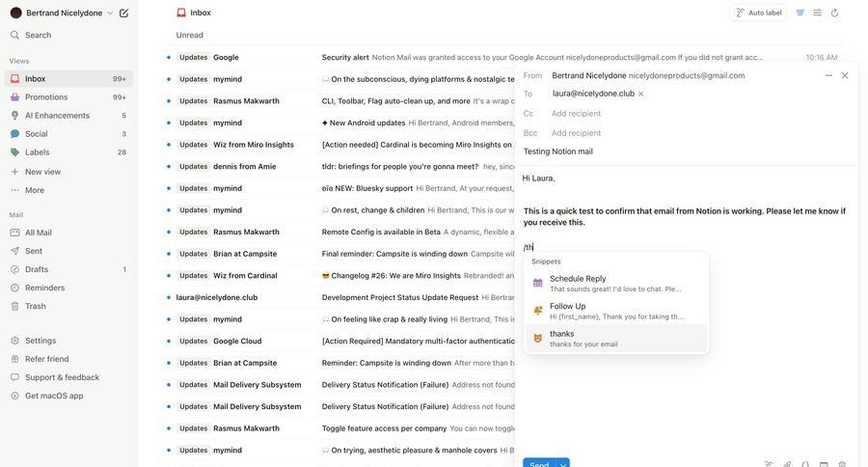Close the compose draft window
Viewport: 868px width, 467px height.
[845, 75]
